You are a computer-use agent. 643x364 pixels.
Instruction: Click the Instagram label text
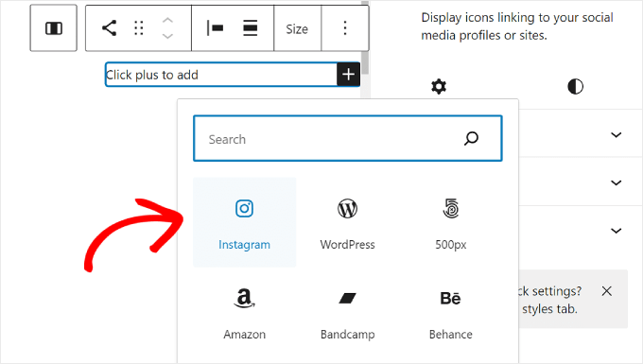click(244, 245)
